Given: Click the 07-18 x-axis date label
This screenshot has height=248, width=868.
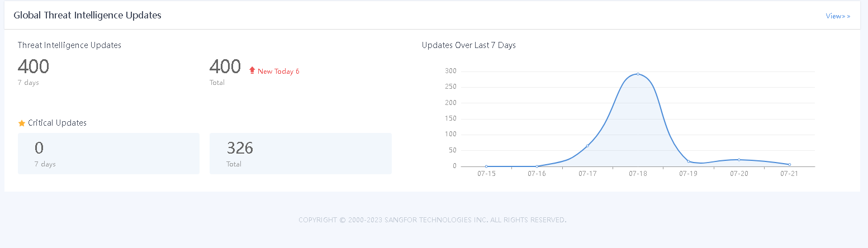Looking at the screenshot, I should pos(638,174).
